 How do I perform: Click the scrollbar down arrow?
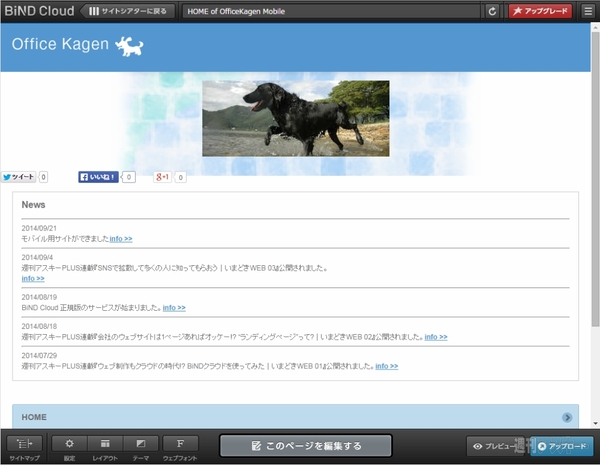595,423
